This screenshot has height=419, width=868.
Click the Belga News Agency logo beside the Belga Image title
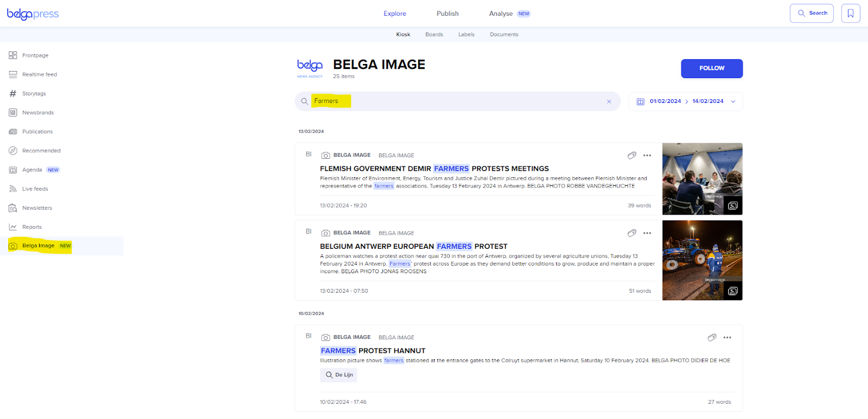coord(310,68)
